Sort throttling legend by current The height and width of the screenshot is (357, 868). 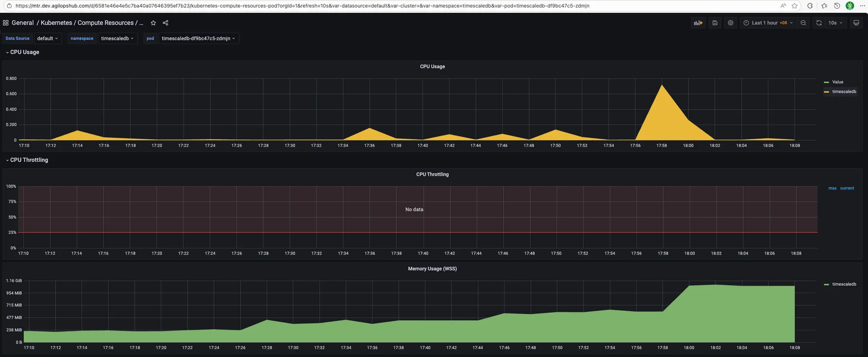click(x=847, y=188)
